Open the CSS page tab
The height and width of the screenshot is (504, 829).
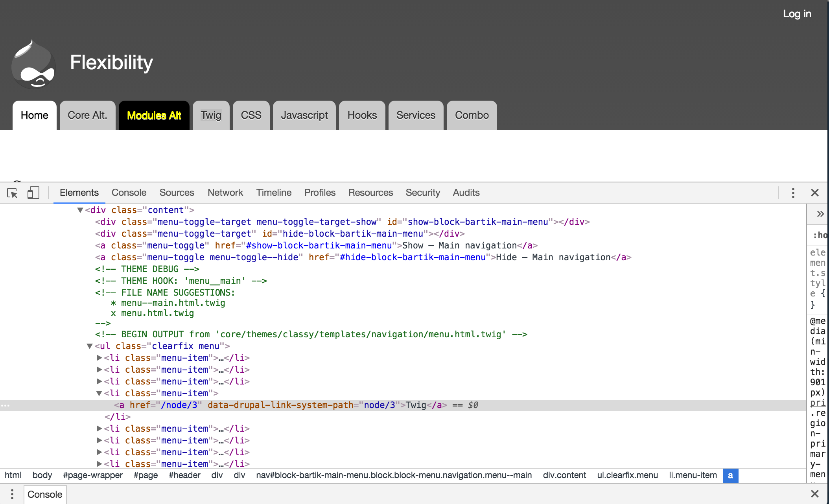pos(251,115)
